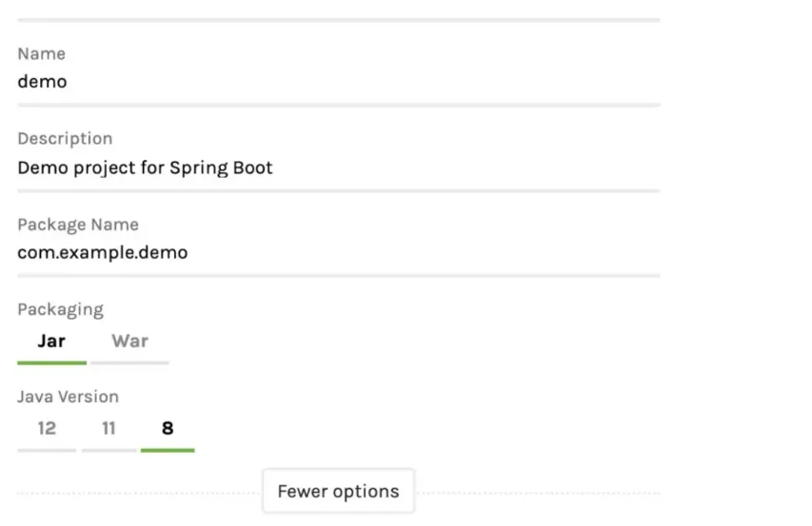Focus the Package Name input field
This screenshot has height=526, width=812.
338,253
